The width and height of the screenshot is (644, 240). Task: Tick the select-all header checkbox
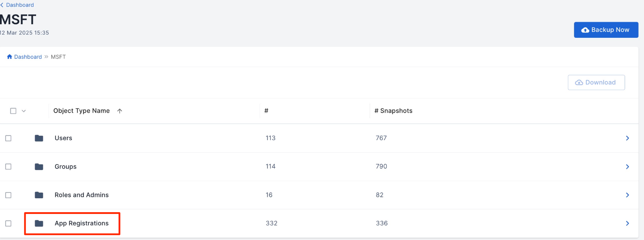(13, 111)
